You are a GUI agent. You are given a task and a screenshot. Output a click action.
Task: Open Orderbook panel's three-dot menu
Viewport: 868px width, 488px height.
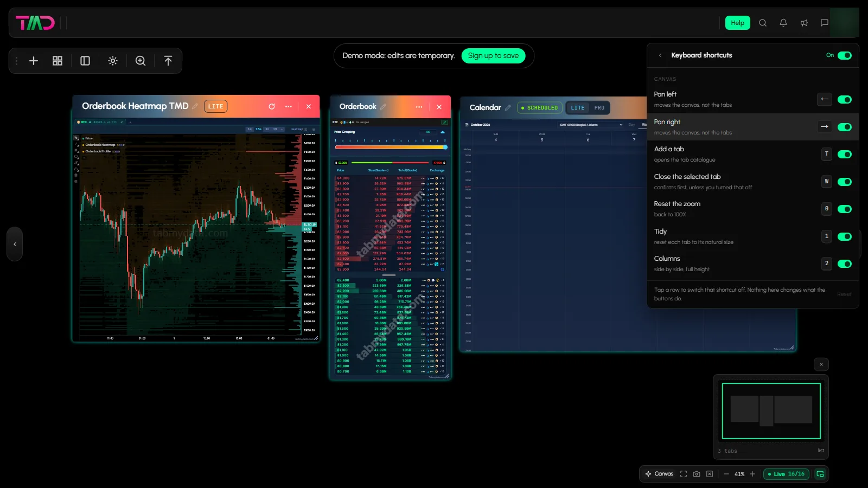click(419, 107)
